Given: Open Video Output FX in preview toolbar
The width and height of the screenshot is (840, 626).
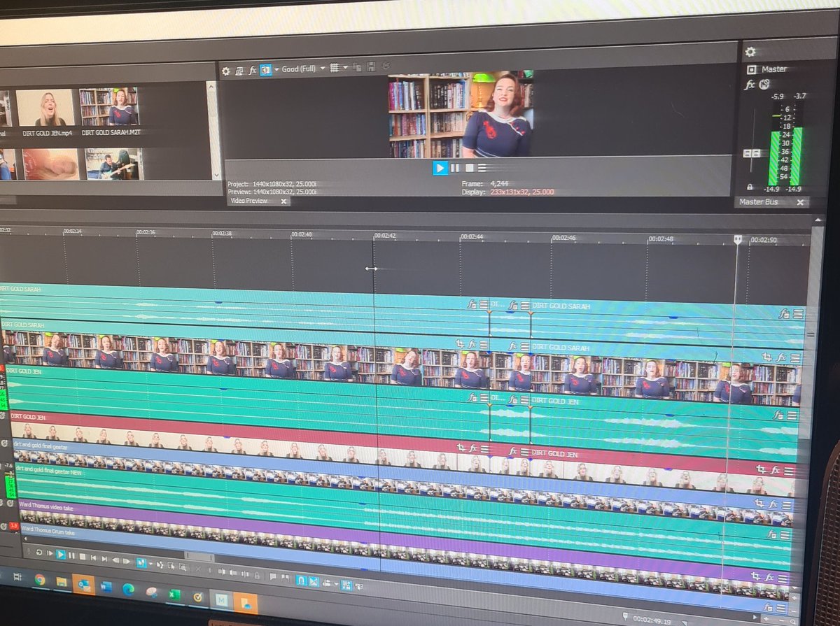Looking at the screenshot, I should click(253, 70).
